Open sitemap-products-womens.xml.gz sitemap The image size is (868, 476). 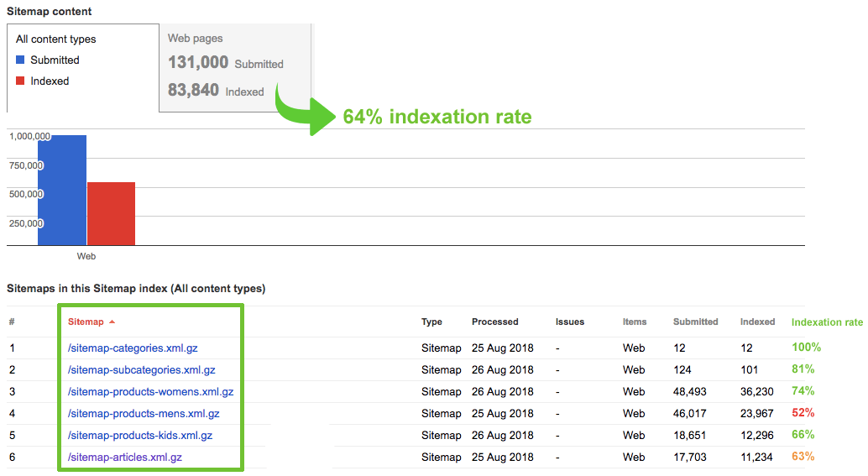pos(150,391)
